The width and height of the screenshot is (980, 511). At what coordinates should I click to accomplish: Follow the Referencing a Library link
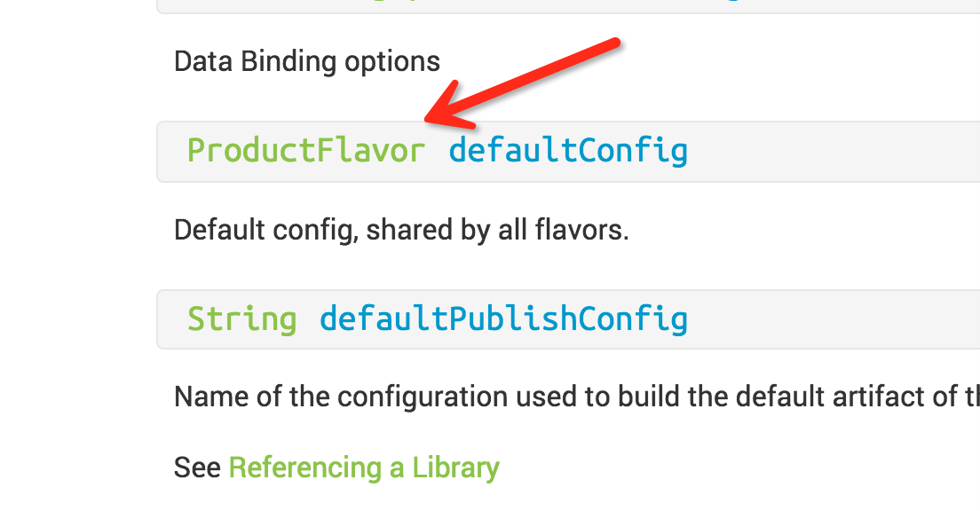click(364, 468)
